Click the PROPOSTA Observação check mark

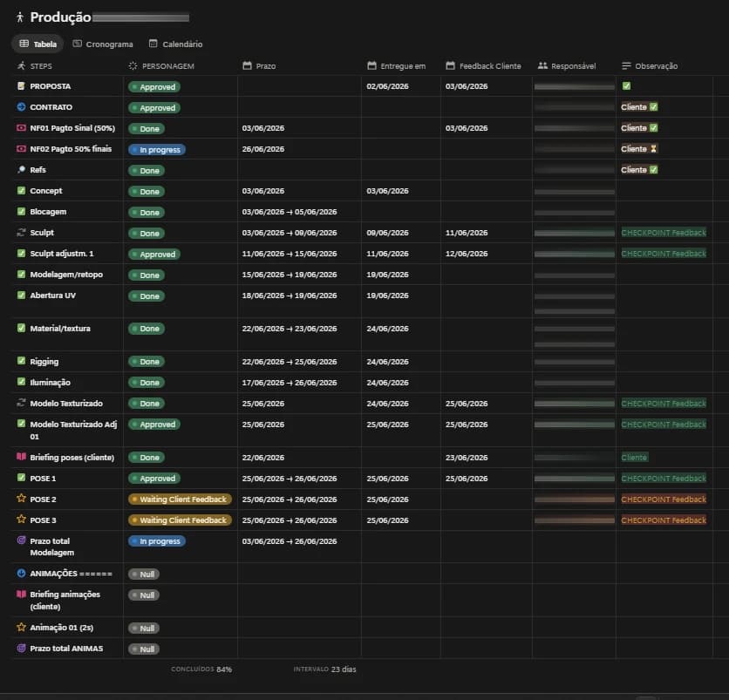[x=626, y=85]
